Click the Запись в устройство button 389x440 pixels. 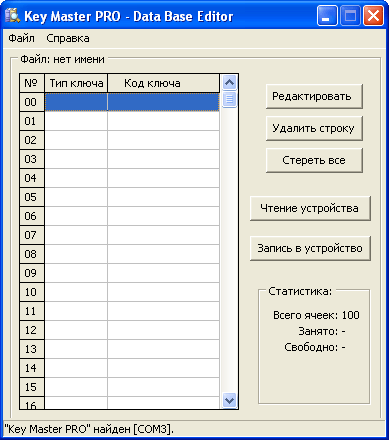[310, 248]
